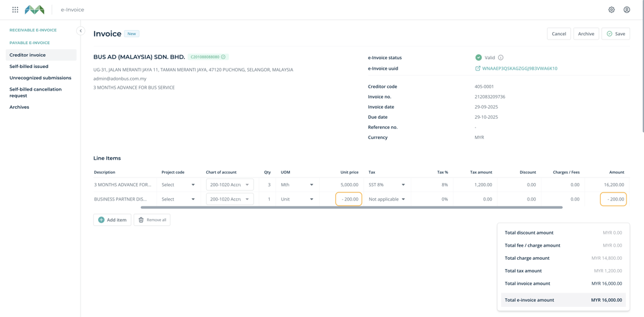Open the SST 8% tax dropdown
Image resolution: width=644 pixels, height=317 pixels.
pyautogui.click(x=387, y=185)
